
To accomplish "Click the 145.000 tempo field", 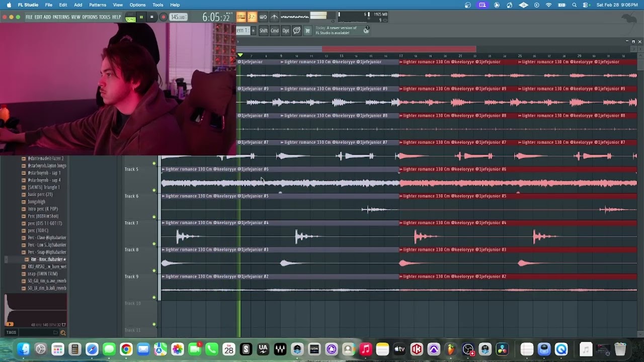I will pos(178,17).
